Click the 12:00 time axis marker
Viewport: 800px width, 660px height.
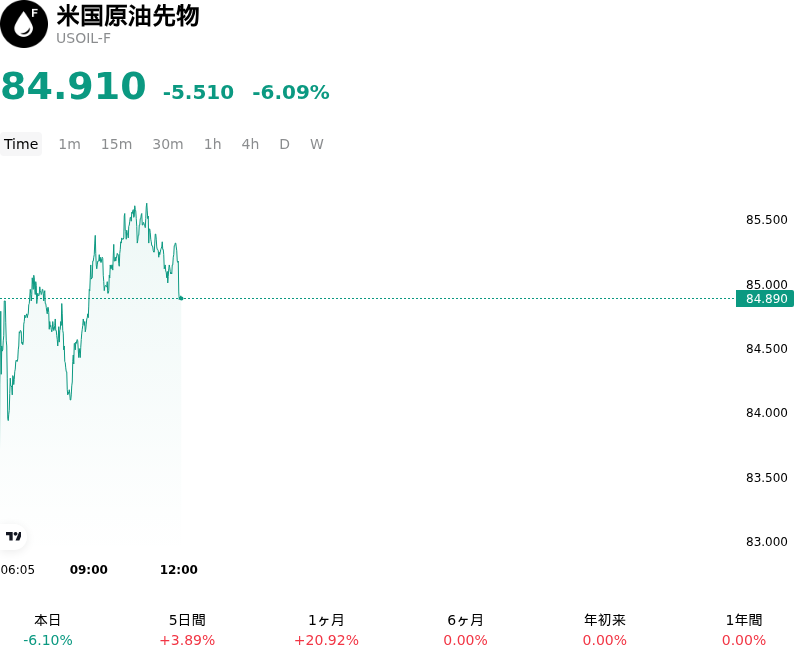(179, 569)
